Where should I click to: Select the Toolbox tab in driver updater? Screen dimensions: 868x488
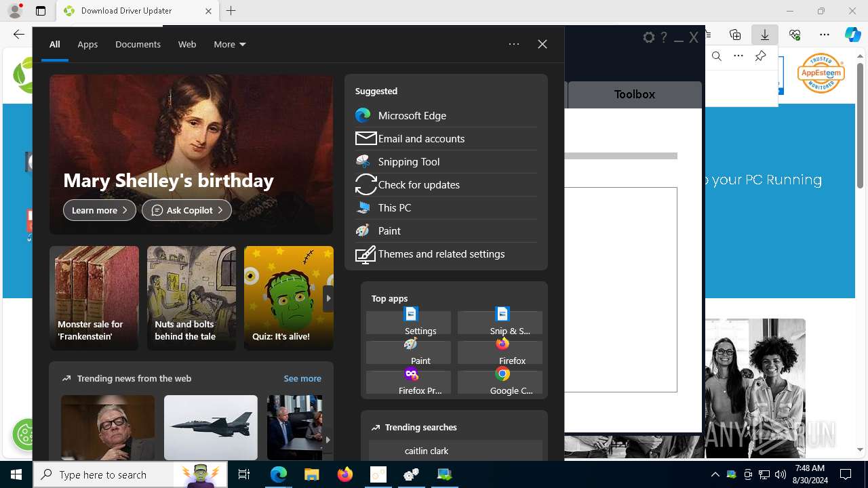click(635, 94)
